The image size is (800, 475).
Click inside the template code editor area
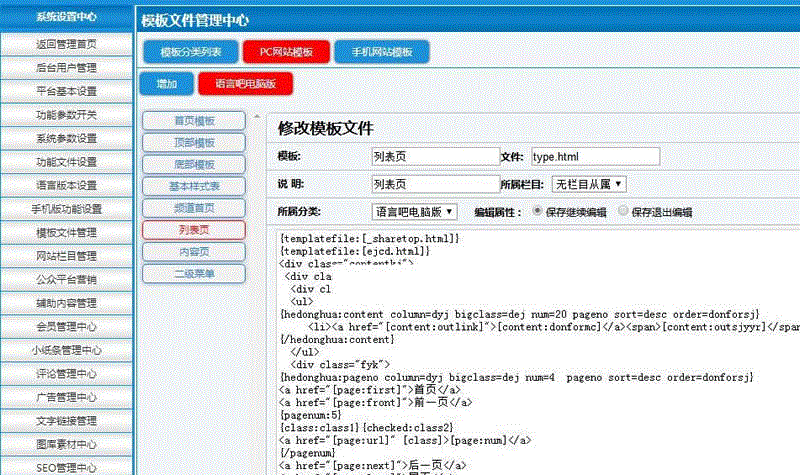pos(530,350)
